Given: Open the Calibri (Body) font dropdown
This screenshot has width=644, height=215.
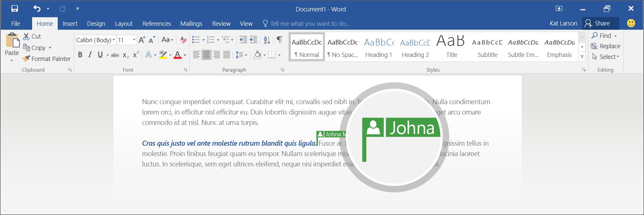Looking at the screenshot, I should click(114, 40).
